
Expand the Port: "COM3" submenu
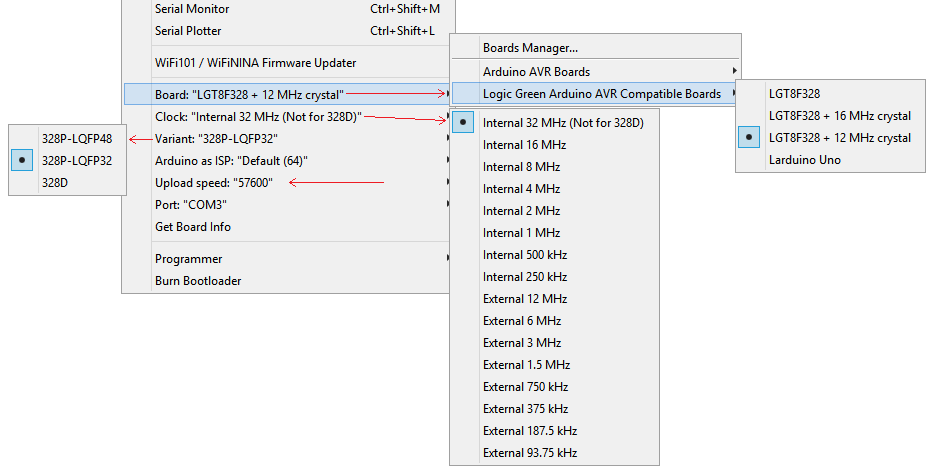(x=288, y=205)
